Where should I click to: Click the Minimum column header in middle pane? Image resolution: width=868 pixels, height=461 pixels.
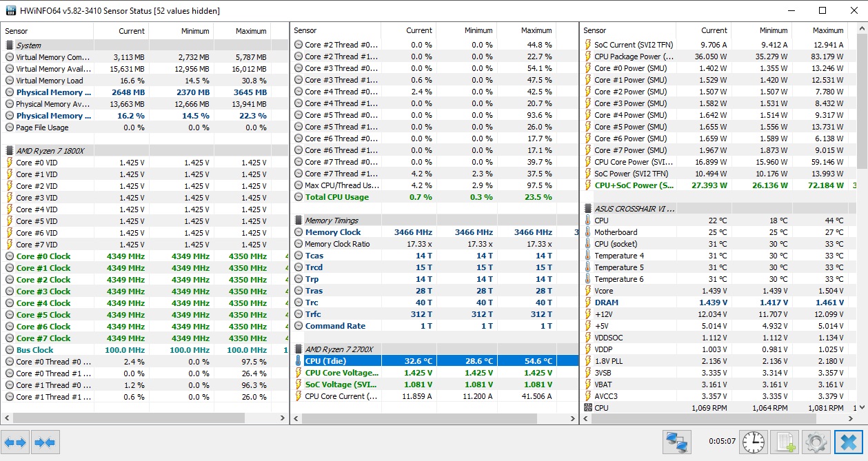(465, 31)
